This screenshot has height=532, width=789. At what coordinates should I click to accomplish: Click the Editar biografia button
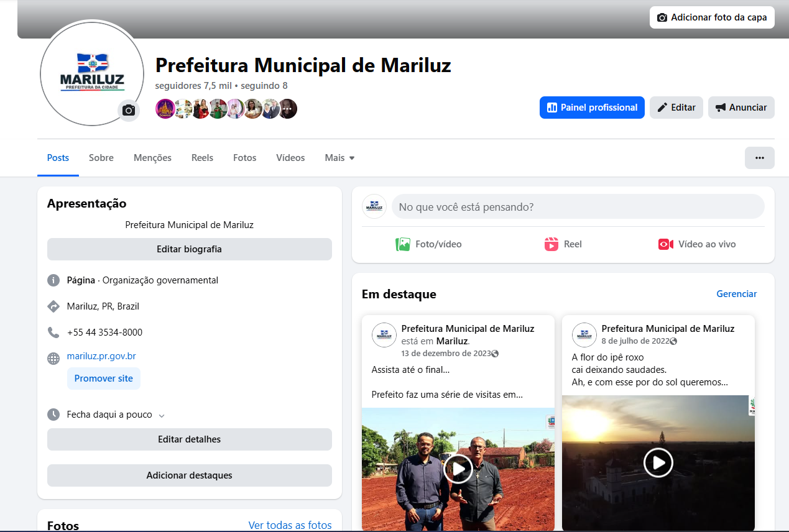[x=189, y=249]
